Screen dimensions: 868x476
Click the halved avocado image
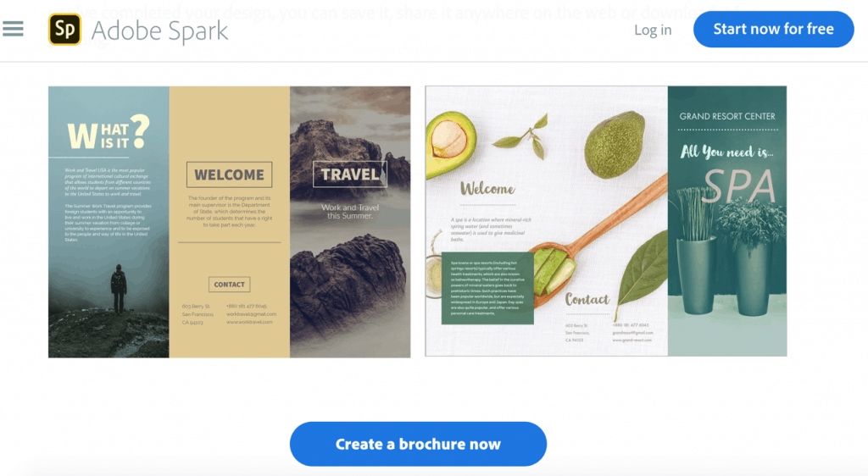coord(451,143)
